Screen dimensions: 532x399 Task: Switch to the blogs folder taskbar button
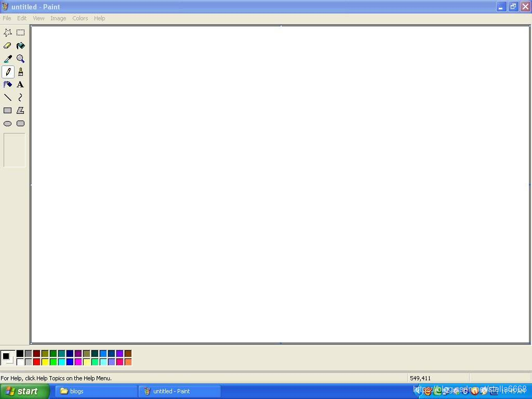click(x=96, y=391)
